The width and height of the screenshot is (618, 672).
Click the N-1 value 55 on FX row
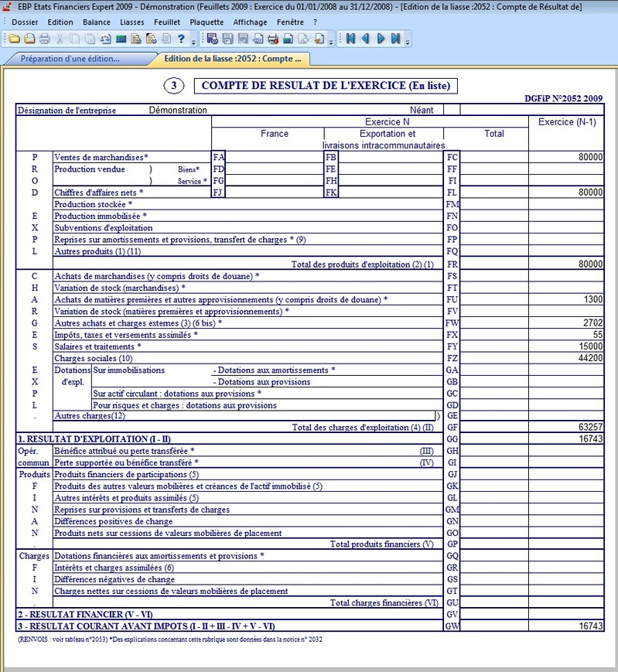coord(598,334)
